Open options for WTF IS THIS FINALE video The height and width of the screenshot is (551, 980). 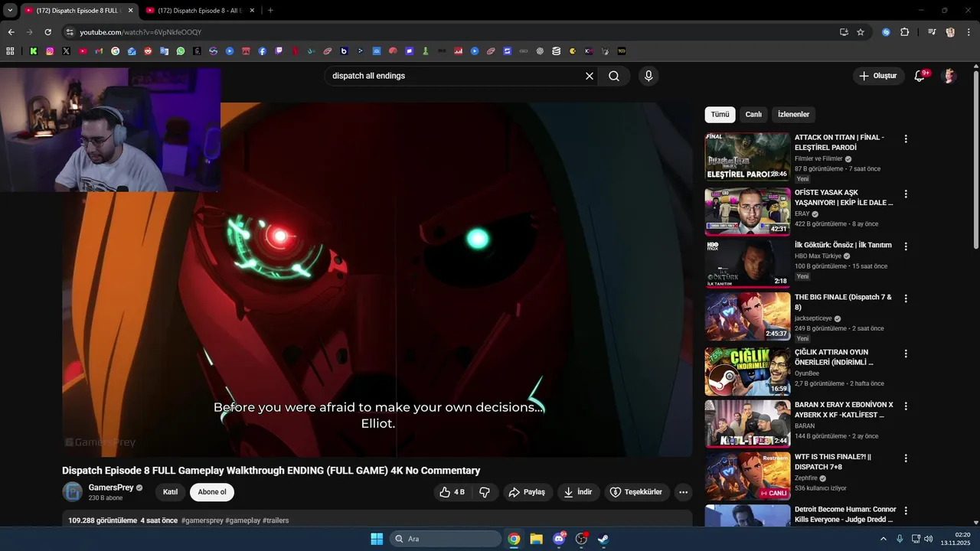tap(906, 458)
